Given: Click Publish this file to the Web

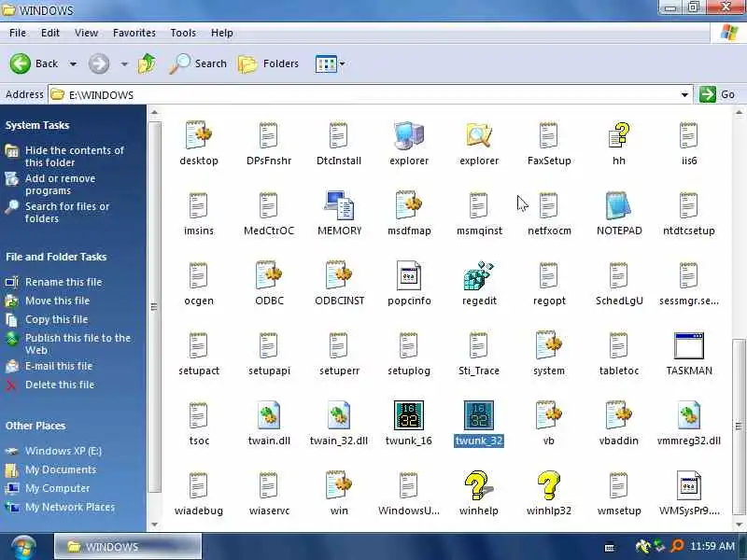Looking at the screenshot, I should 78,343.
